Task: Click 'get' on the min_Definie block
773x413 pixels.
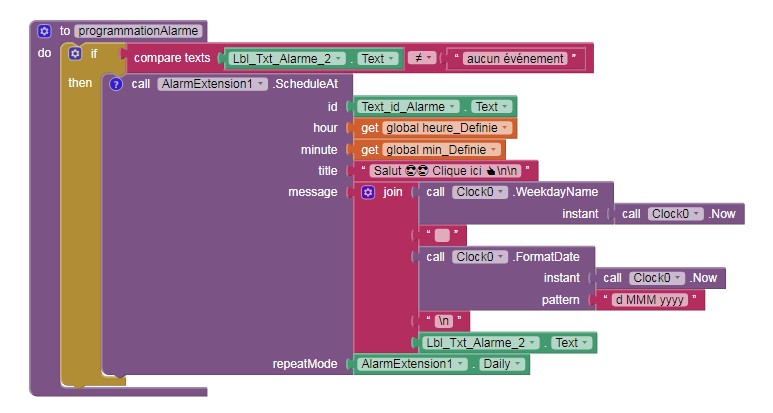Action: [370, 150]
